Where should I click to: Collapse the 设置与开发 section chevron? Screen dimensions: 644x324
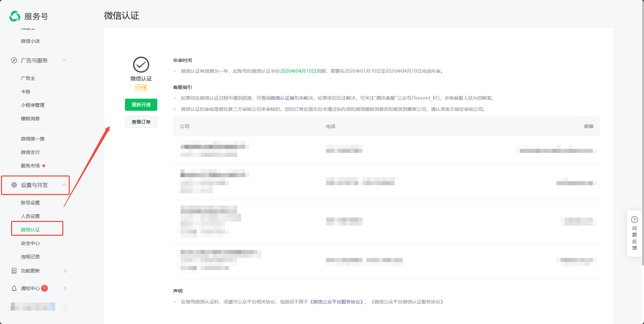click(x=65, y=185)
